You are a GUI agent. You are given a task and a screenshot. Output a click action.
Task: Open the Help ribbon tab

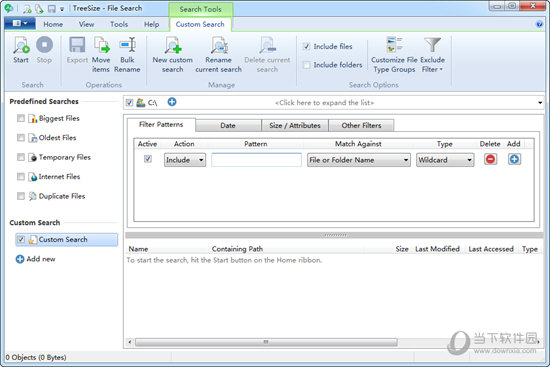(152, 24)
